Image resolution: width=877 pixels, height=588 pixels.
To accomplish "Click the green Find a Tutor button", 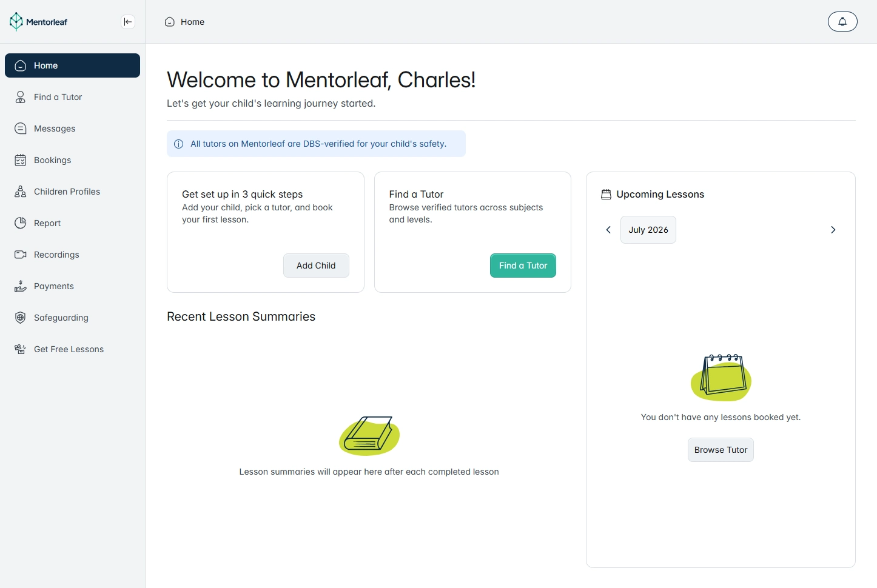I will pos(523,266).
